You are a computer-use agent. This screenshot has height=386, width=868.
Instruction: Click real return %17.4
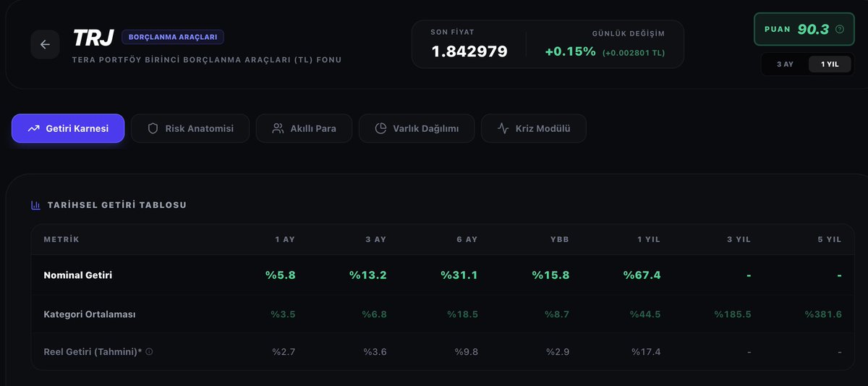coord(646,352)
